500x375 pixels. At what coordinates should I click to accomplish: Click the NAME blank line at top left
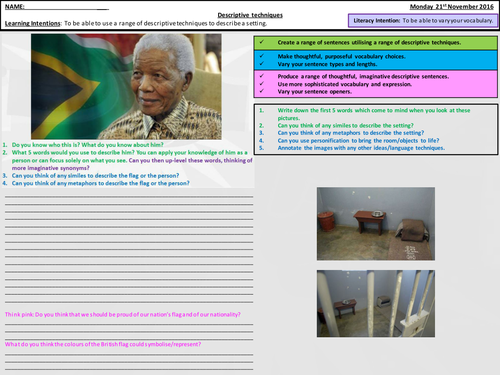point(67,8)
